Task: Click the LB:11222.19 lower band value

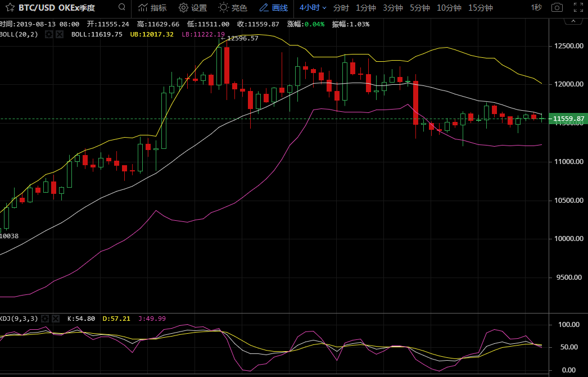Action: (x=203, y=34)
